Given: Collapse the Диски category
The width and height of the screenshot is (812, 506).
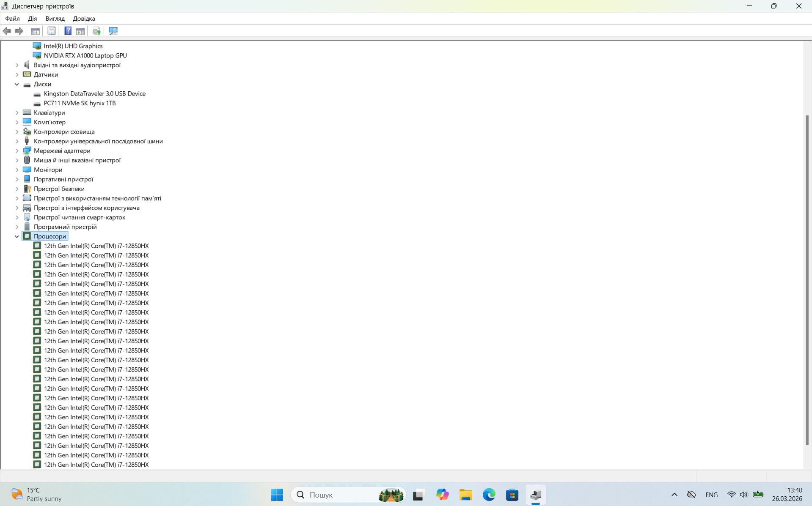Looking at the screenshot, I should (17, 84).
